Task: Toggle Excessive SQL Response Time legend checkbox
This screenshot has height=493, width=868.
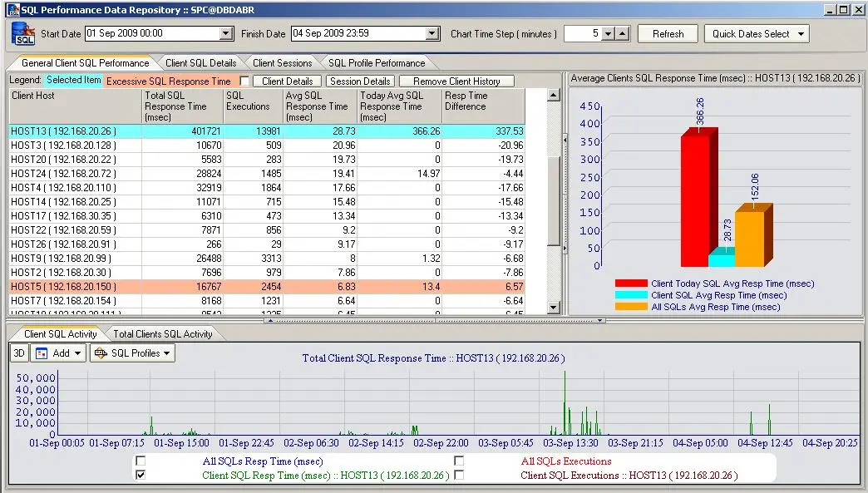Action: (244, 81)
